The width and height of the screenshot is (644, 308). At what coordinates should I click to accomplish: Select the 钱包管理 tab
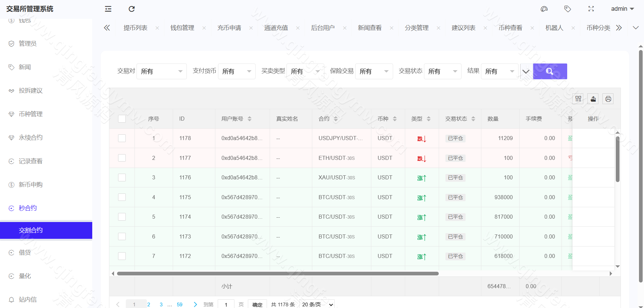pyautogui.click(x=182, y=28)
